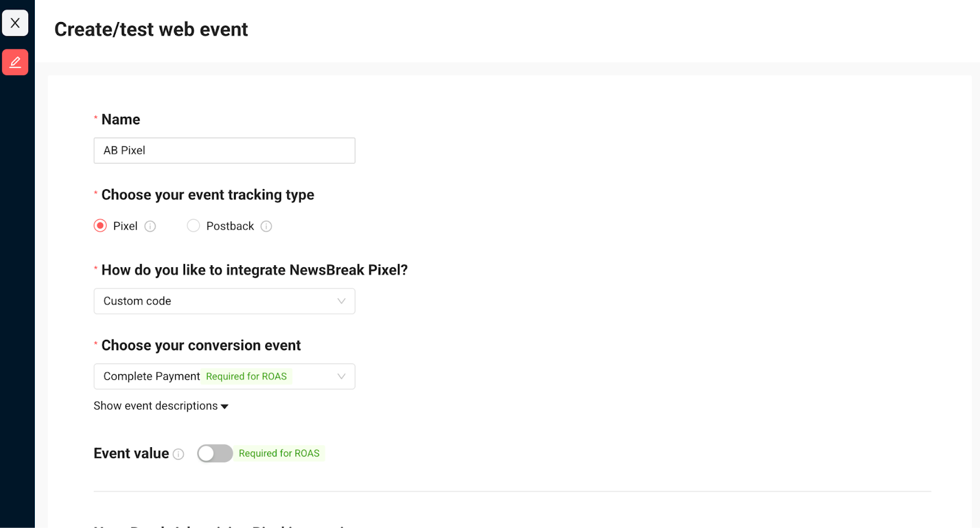The width and height of the screenshot is (980, 528).
Task: Open the Complete Payment conversion event dropdown
Action: 224,377
